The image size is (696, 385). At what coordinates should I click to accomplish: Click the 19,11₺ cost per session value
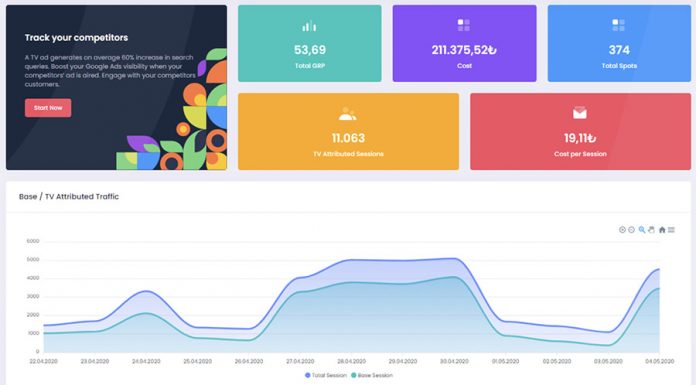point(580,138)
